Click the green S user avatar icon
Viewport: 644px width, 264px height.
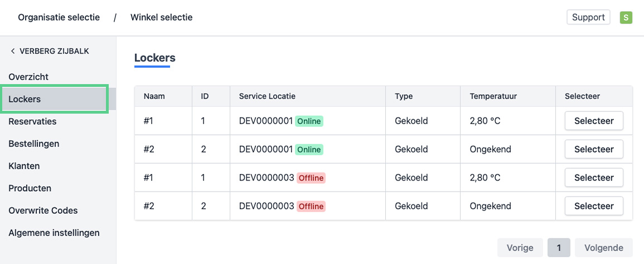[626, 17]
